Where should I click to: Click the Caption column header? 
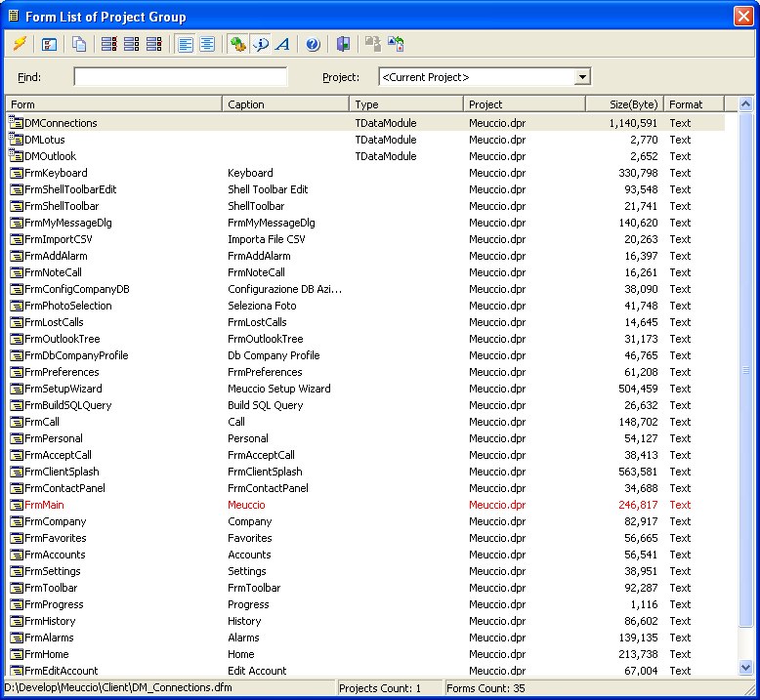pyautogui.click(x=285, y=104)
